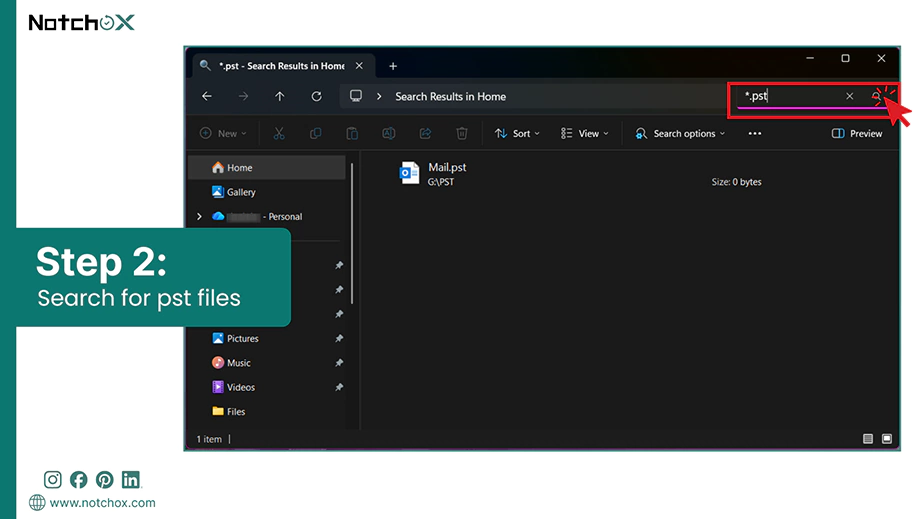Screen dimensions: 922x519
Task: Open the Instagram icon link
Action: 52,480
